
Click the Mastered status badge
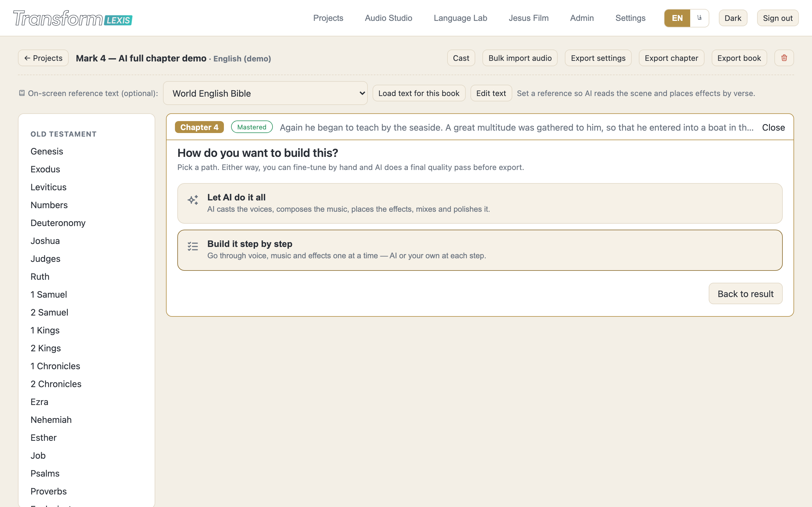coord(252,127)
